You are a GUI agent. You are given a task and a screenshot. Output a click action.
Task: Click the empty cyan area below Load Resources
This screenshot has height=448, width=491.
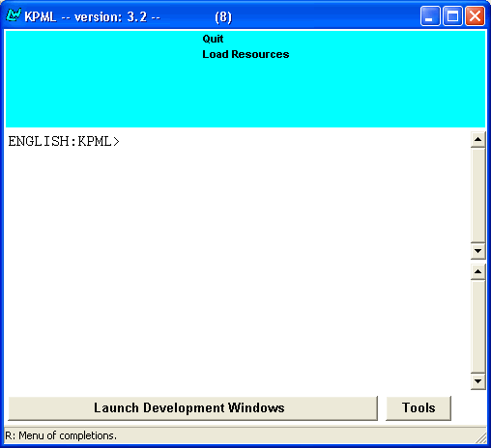(245, 95)
